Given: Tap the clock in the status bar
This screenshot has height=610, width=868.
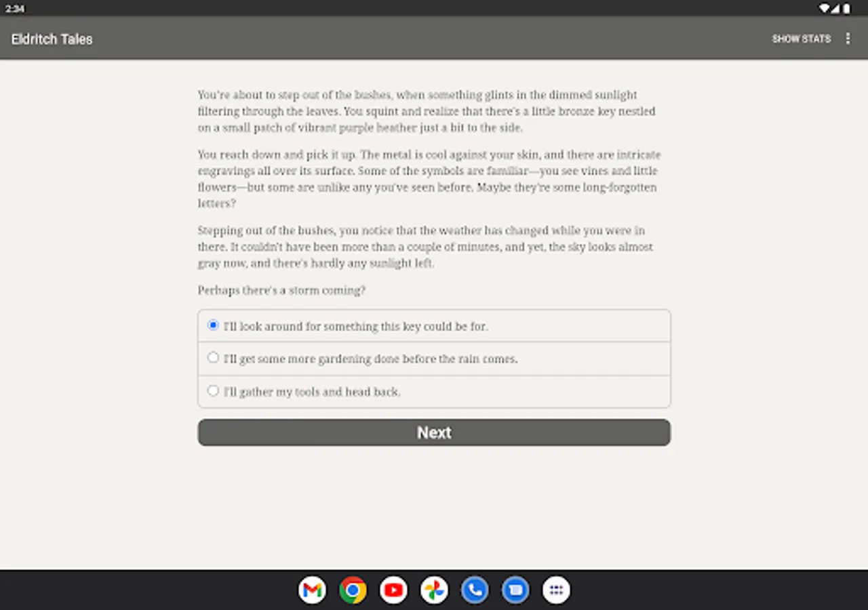Looking at the screenshot, I should [x=15, y=8].
